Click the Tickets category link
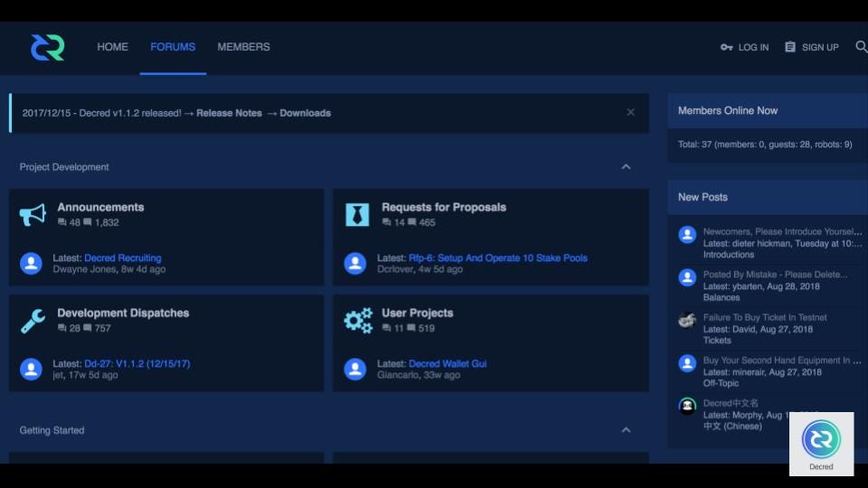This screenshot has height=488, width=868. 717,341
